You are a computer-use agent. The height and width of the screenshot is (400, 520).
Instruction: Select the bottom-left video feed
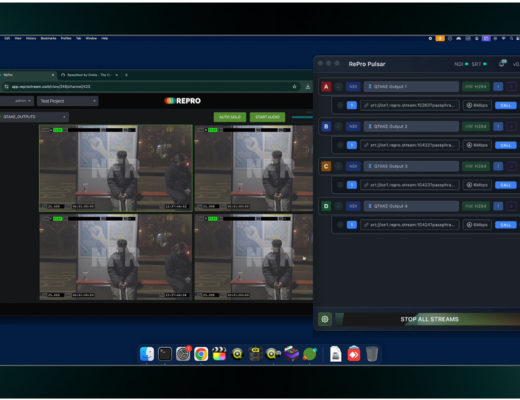coord(116,257)
